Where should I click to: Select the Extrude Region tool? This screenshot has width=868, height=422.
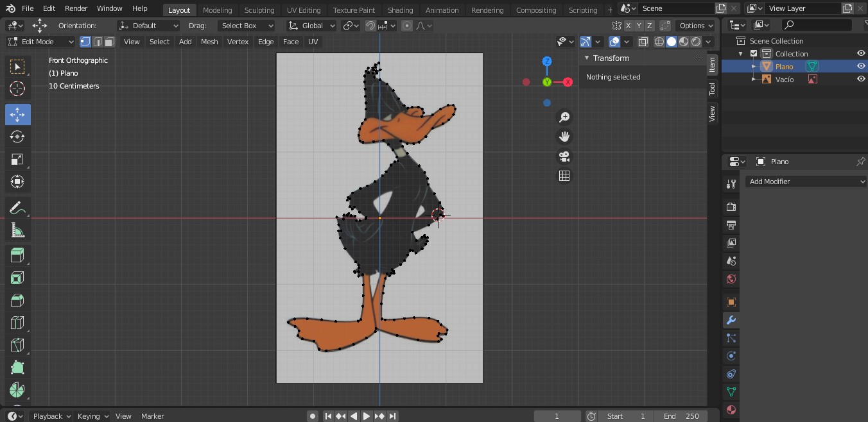click(17, 255)
